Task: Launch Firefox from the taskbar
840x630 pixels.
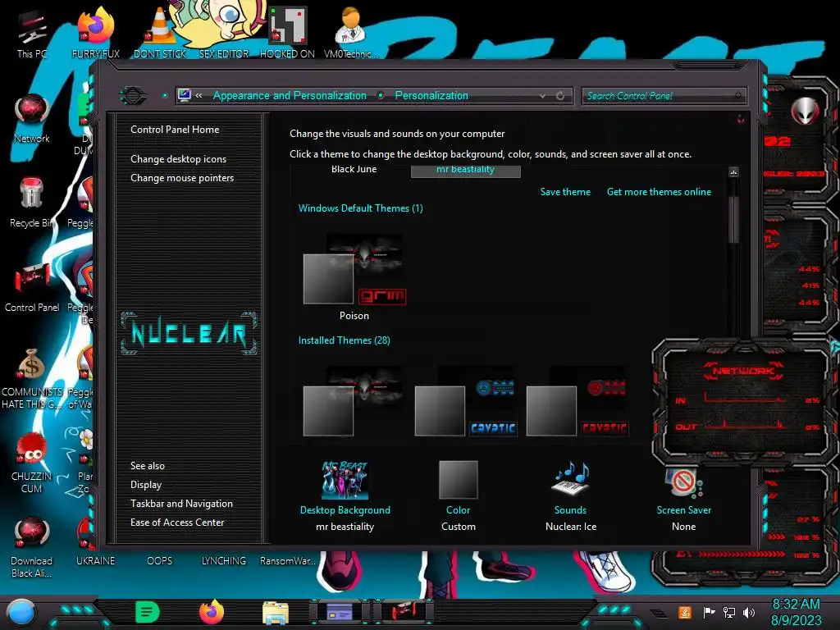Action: point(211,612)
